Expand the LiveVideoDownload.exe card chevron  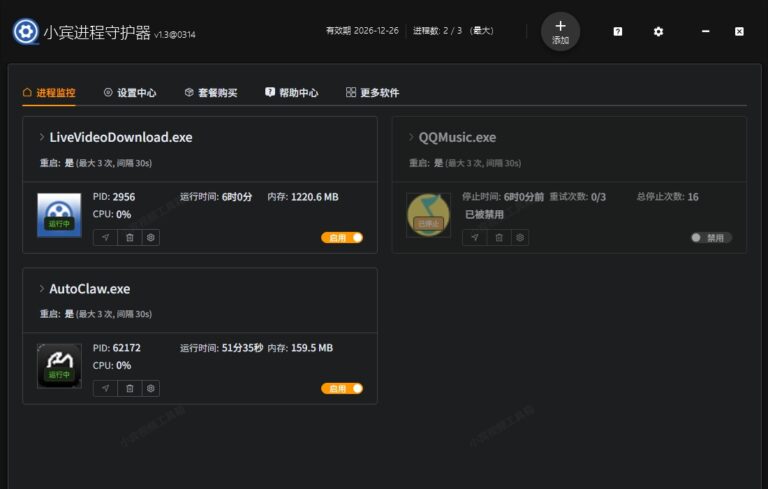click(42, 137)
